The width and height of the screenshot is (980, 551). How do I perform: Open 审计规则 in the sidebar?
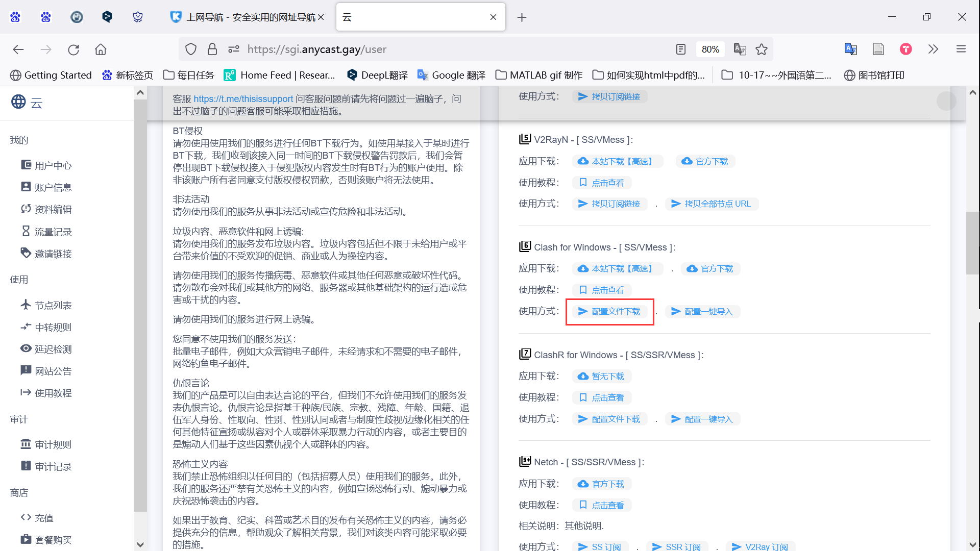[53, 444]
